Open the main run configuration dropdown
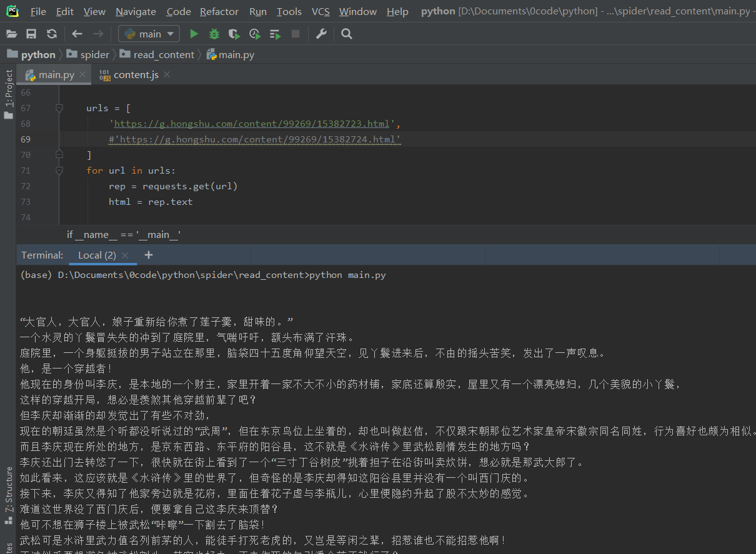This screenshot has width=756, height=554. (149, 34)
